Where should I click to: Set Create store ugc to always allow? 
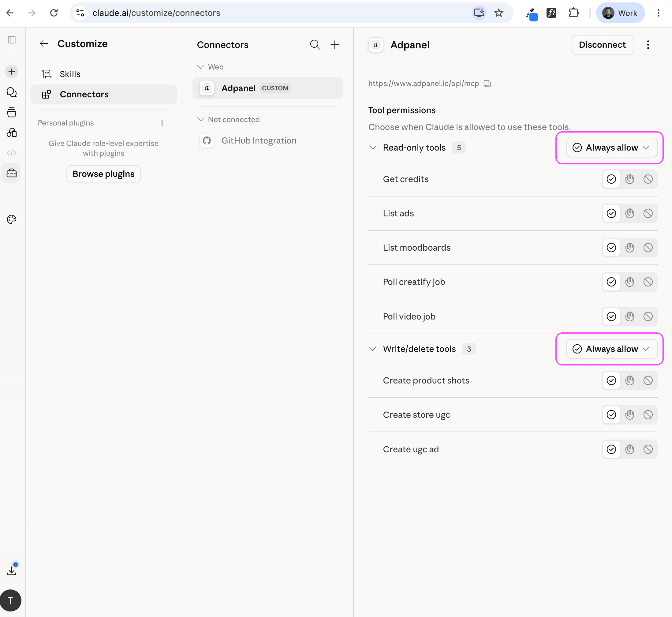(611, 415)
